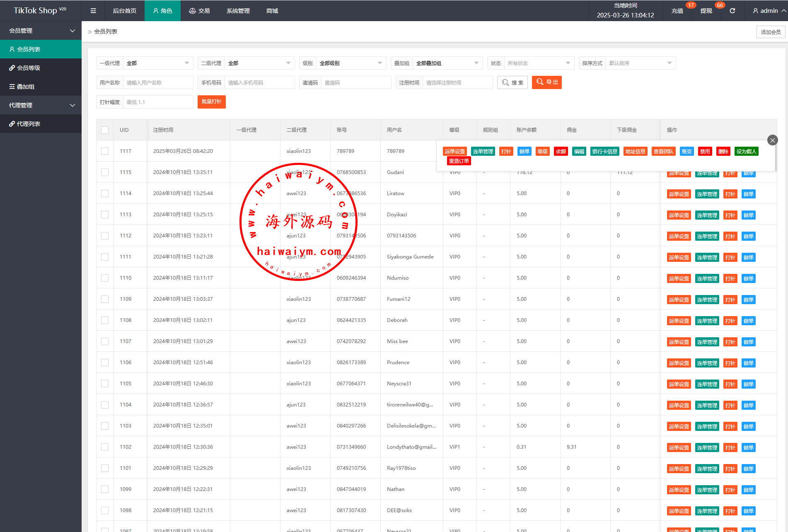
Task: Expand the 级别 dropdown filter
Action: [x=350, y=63]
